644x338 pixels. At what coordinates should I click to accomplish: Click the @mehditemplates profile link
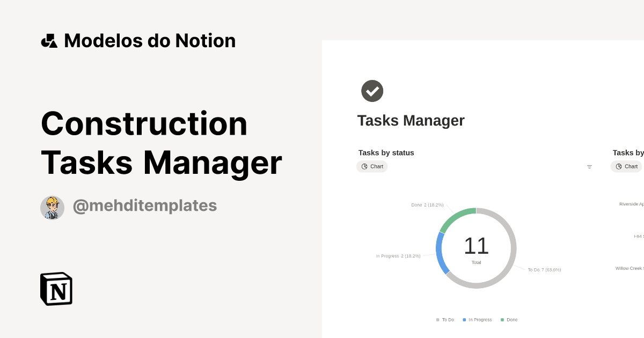(x=145, y=206)
